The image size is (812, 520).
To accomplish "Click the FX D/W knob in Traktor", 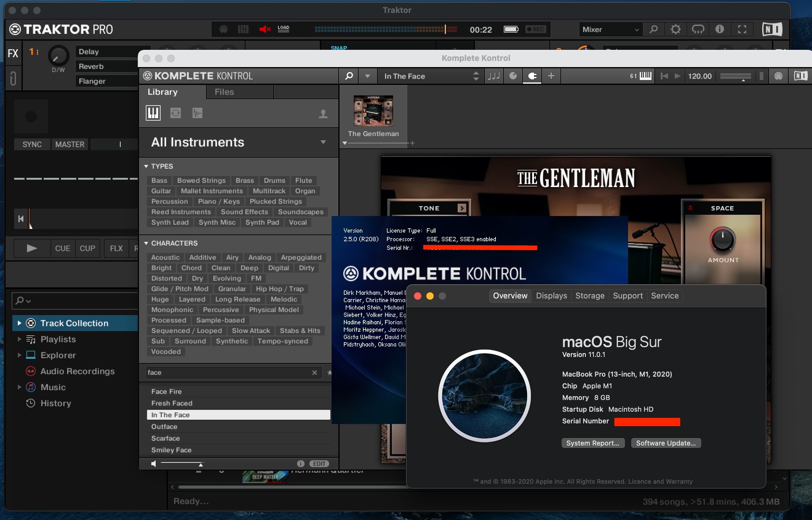I will pyautogui.click(x=58, y=56).
